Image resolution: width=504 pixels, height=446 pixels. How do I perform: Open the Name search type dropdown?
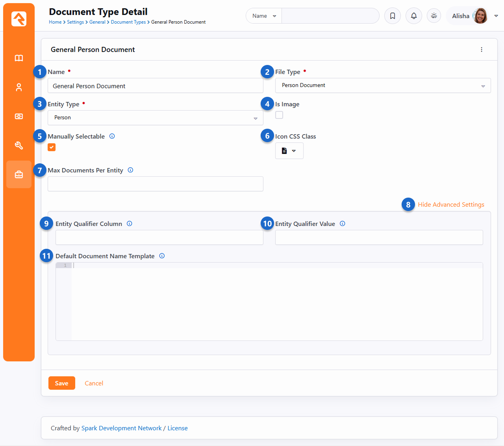click(264, 16)
